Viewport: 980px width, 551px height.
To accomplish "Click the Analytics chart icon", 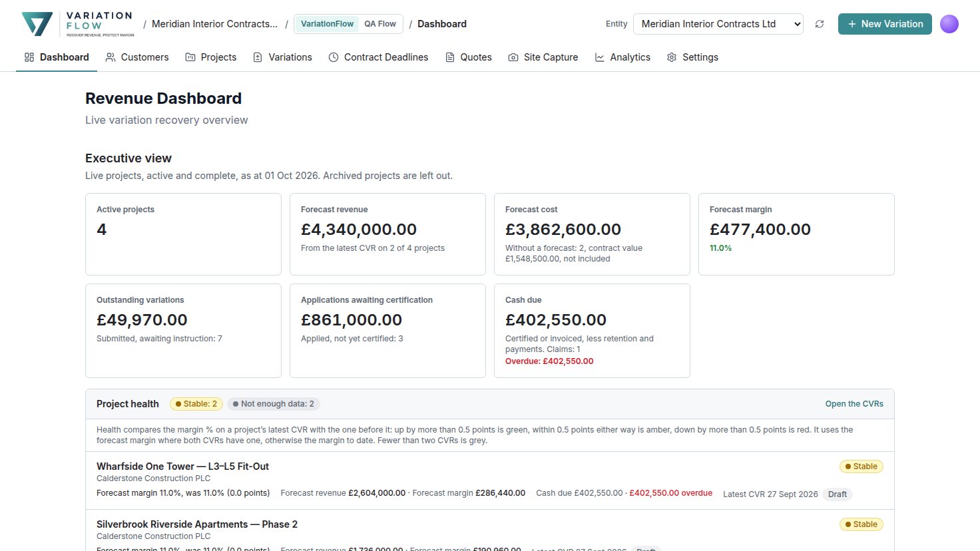I will tap(600, 57).
